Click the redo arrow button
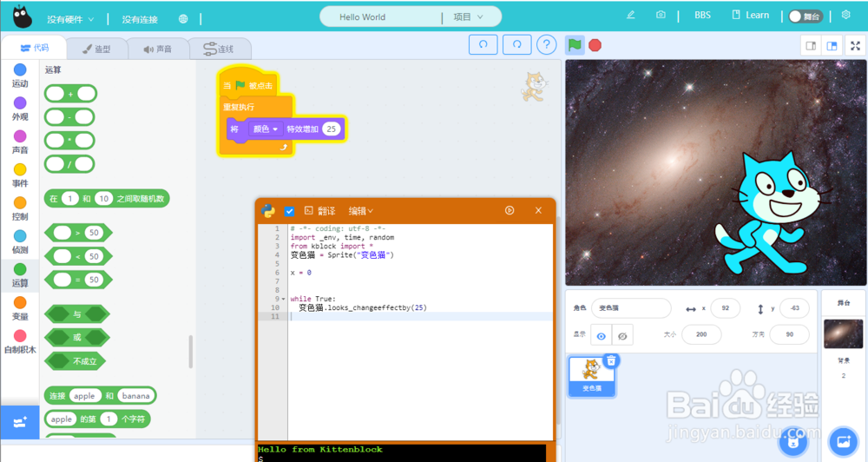 coord(517,44)
